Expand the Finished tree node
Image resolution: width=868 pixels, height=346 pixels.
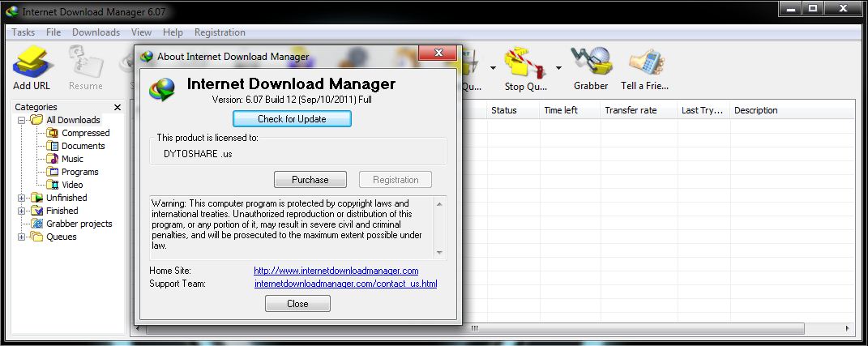[22, 211]
